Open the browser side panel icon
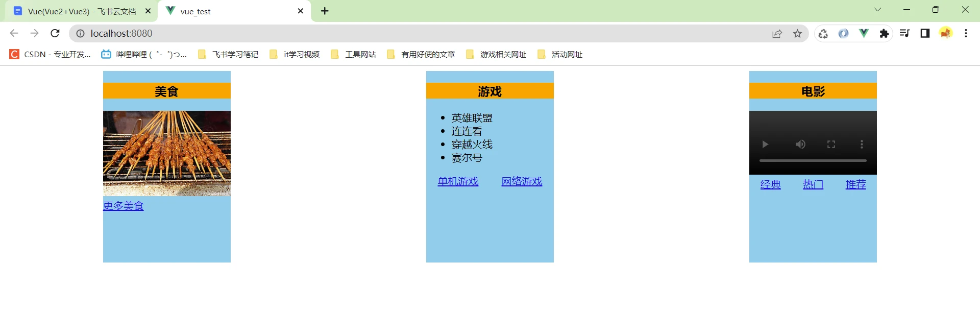This screenshot has width=980, height=334. point(925,34)
